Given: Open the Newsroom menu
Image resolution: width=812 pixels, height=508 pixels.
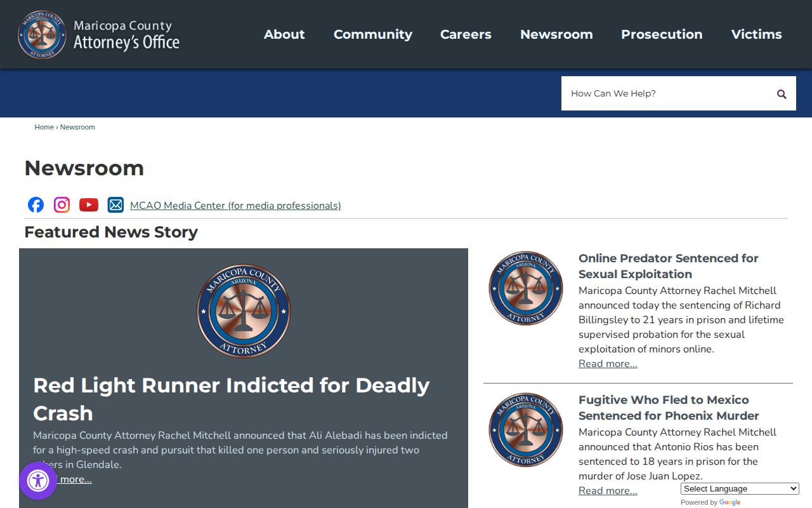Looking at the screenshot, I should coord(556,34).
